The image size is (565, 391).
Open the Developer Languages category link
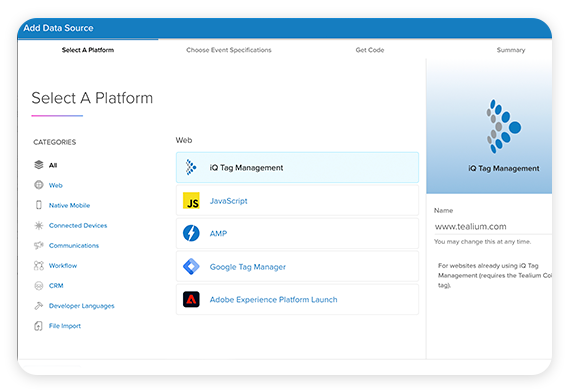coord(81,306)
